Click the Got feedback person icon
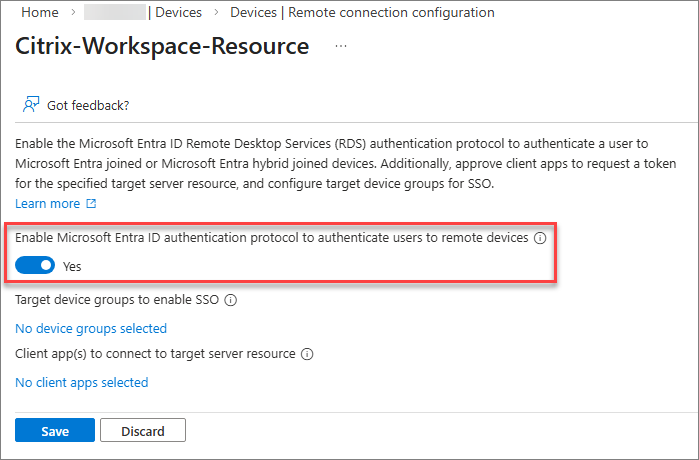699x460 pixels. [x=31, y=105]
